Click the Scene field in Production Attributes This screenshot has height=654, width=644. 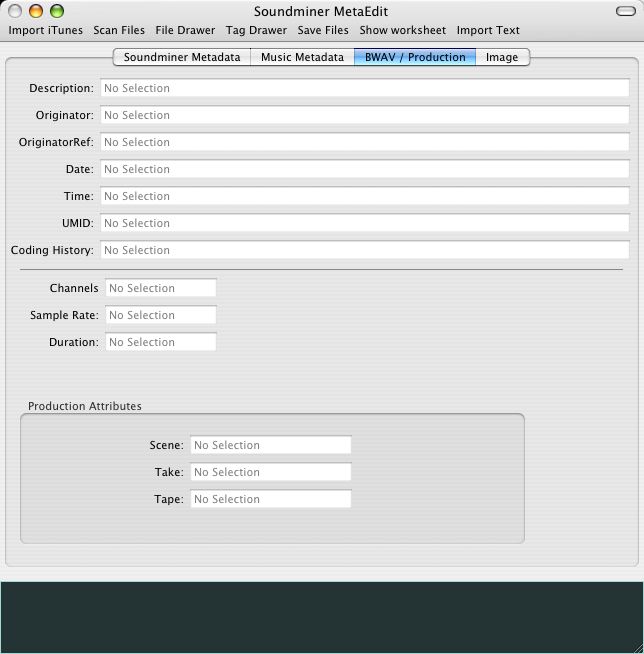[x=270, y=445]
